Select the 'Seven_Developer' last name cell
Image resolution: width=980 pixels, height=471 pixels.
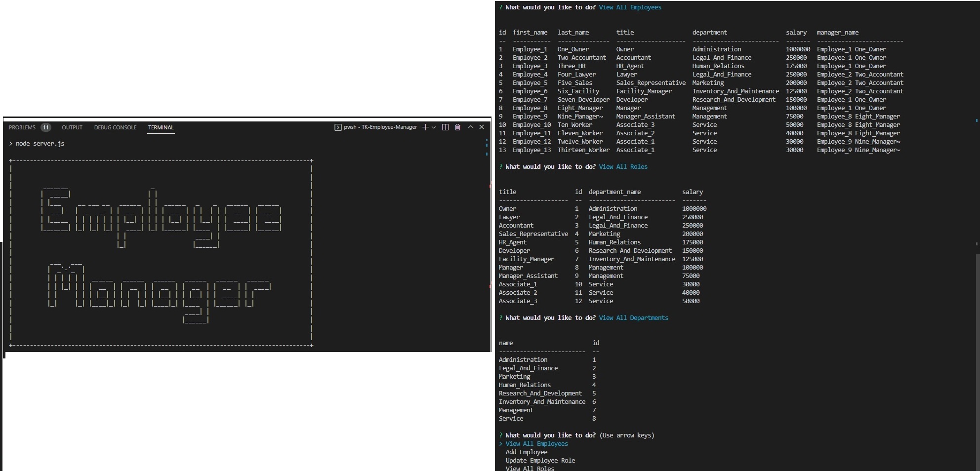(583, 100)
